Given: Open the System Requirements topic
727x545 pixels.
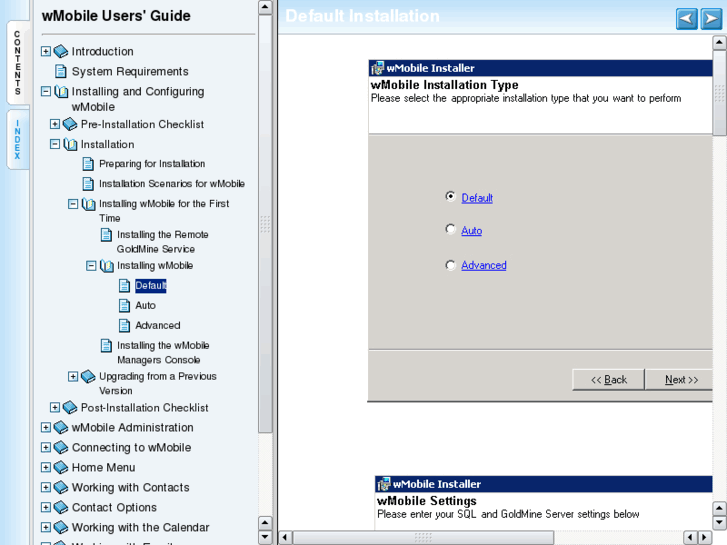Looking at the screenshot, I should pos(130,71).
